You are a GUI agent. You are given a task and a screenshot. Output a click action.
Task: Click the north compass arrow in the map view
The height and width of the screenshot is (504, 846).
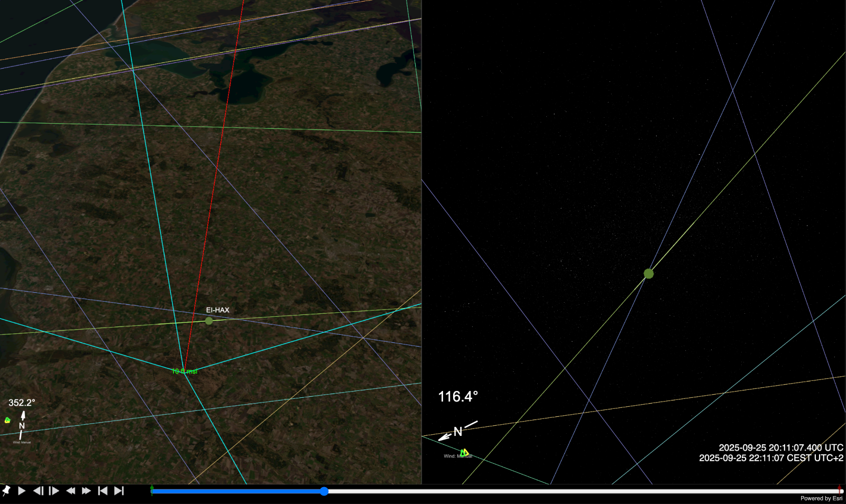(x=22, y=425)
